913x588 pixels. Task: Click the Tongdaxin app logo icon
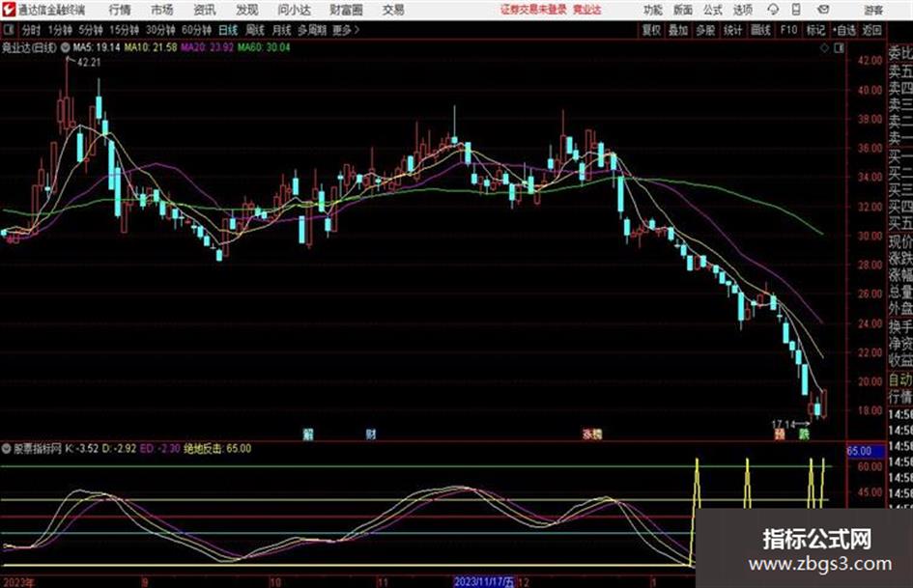[8, 10]
